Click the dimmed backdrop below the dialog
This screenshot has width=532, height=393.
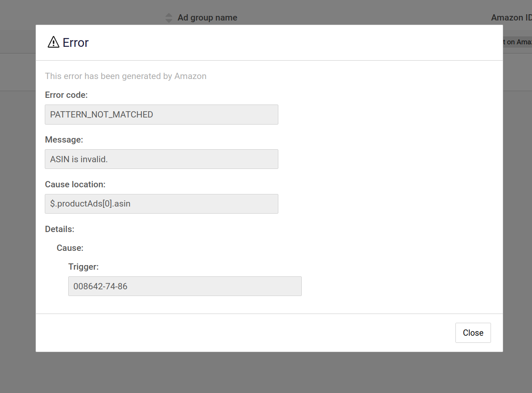266,372
